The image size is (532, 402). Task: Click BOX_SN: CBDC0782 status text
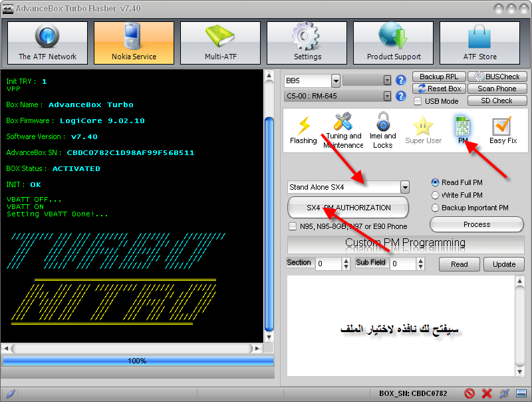(x=413, y=393)
